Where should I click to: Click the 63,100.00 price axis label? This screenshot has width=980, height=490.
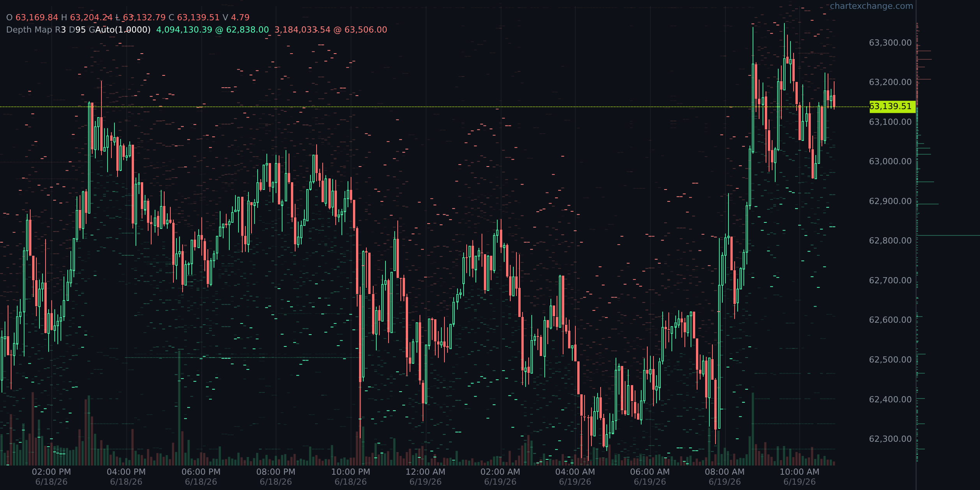pyautogui.click(x=890, y=122)
